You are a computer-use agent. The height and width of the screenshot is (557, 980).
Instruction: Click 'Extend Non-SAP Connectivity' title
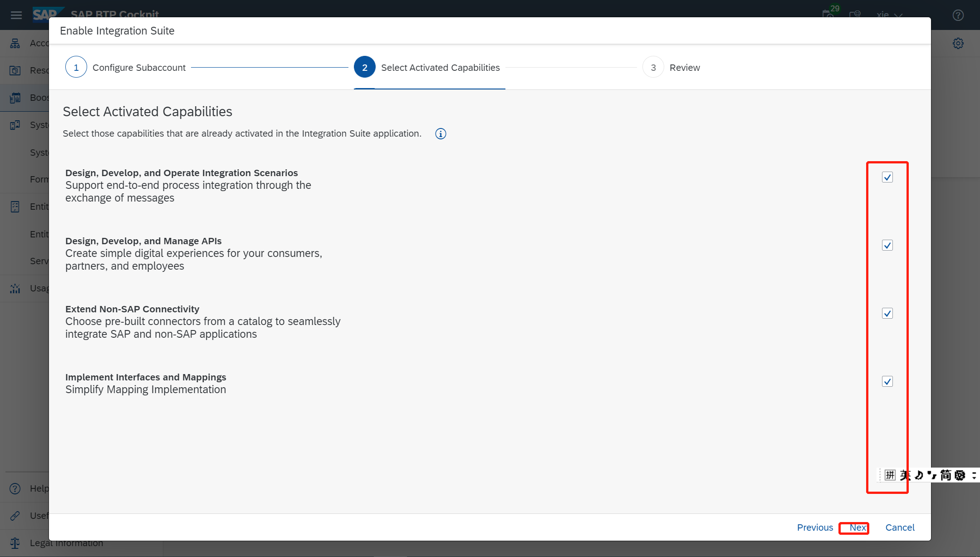coord(132,309)
